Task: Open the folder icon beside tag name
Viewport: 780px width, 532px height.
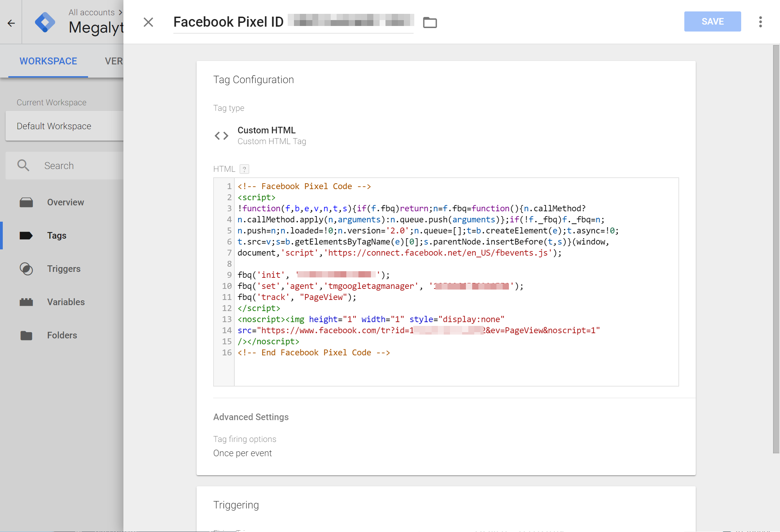Action: [430, 23]
